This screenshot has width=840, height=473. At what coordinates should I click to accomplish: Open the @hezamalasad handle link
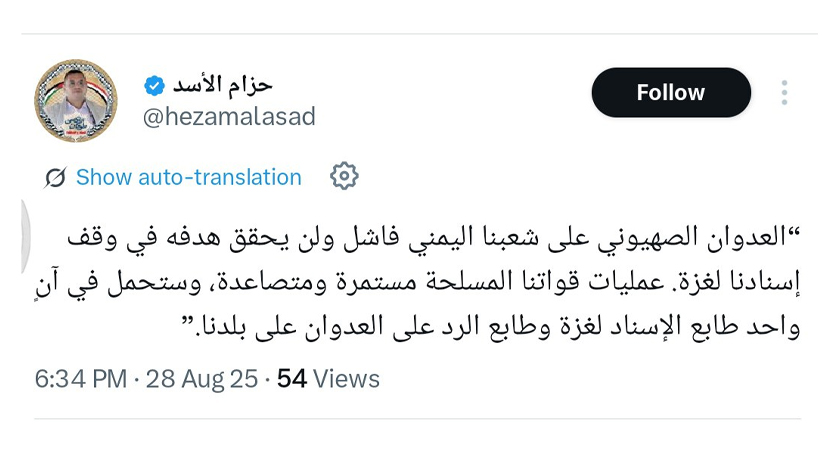pos(229,117)
